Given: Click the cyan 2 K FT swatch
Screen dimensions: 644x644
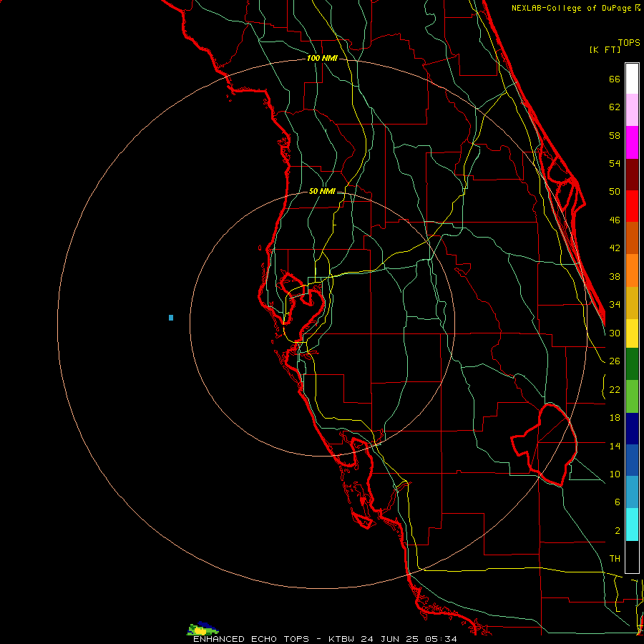Looking at the screenshot, I should (632, 525).
